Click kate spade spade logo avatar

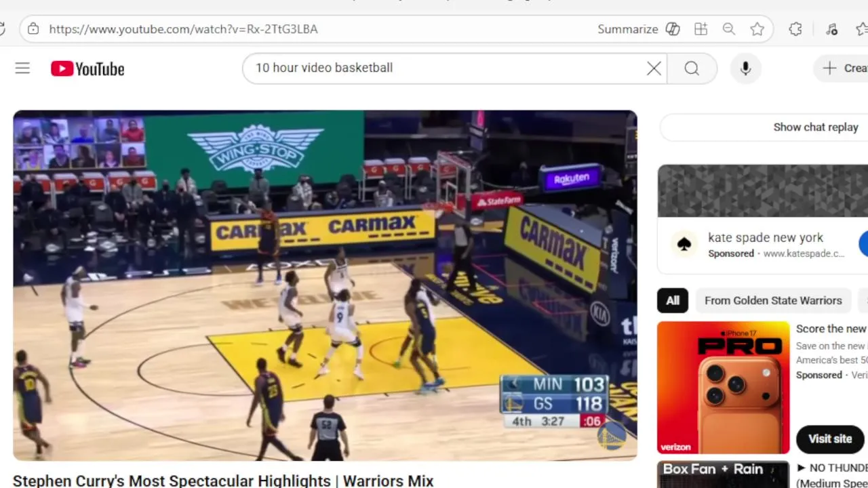[x=684, y=245]
